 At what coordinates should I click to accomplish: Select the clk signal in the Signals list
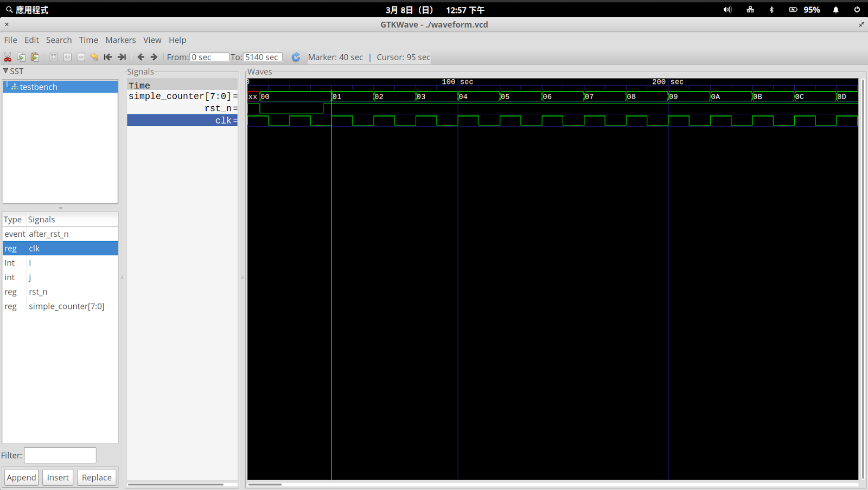[x=34, y=248]
